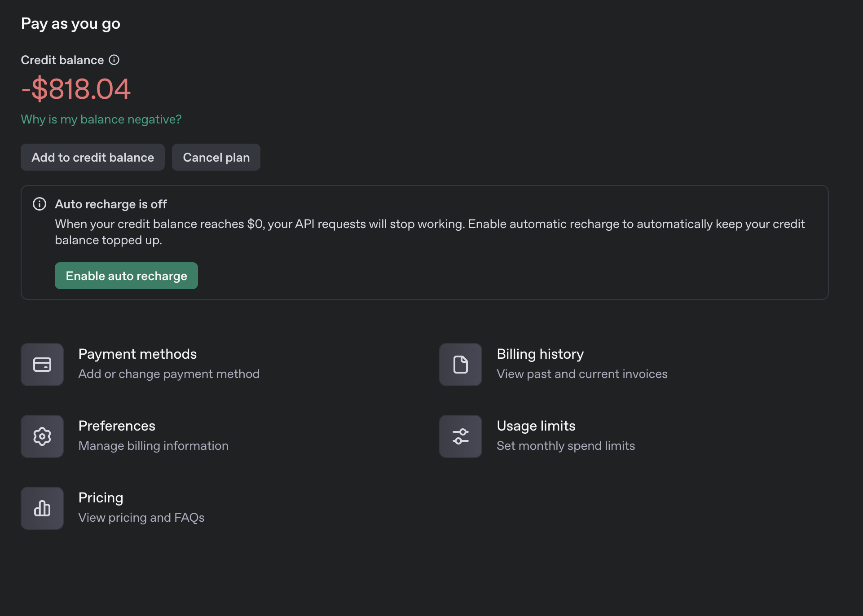Click the info icon in Auto recharge notice
The width and height of the screenshot is (863, 616).
tap(40, 204)
